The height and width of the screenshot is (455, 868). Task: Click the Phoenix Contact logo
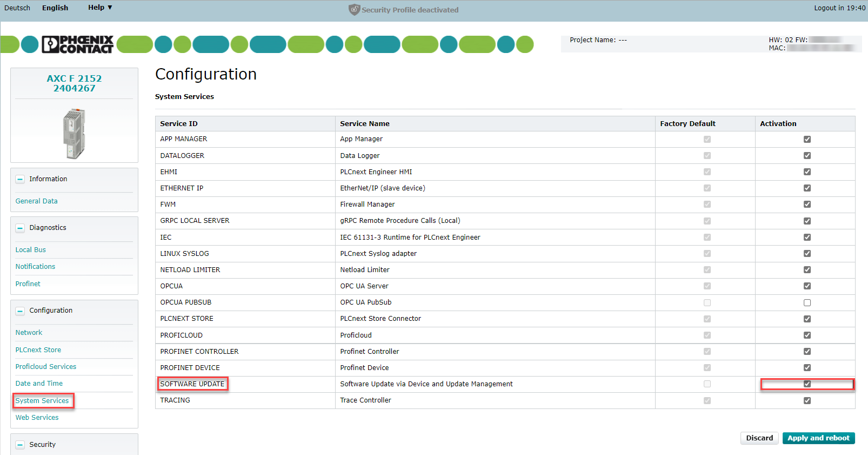(77, 44)
